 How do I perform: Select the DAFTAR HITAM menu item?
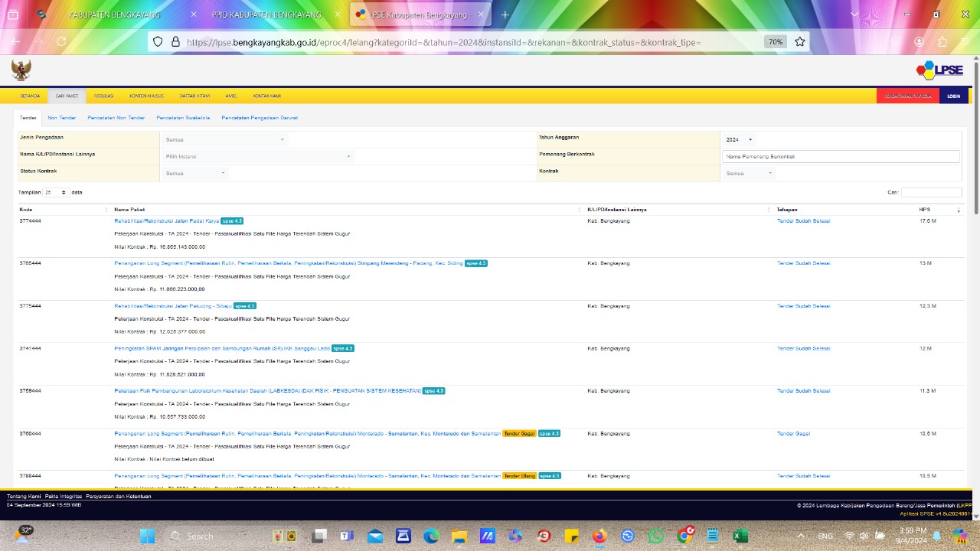click(194, 96)
